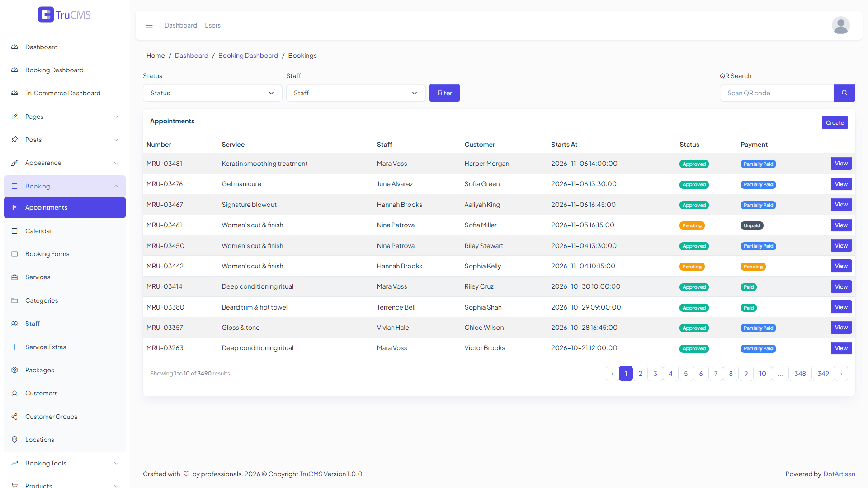This screenshot has height=488, width=868.
Task: Click the Locations pin icon
Action: [x=14, y=440]
